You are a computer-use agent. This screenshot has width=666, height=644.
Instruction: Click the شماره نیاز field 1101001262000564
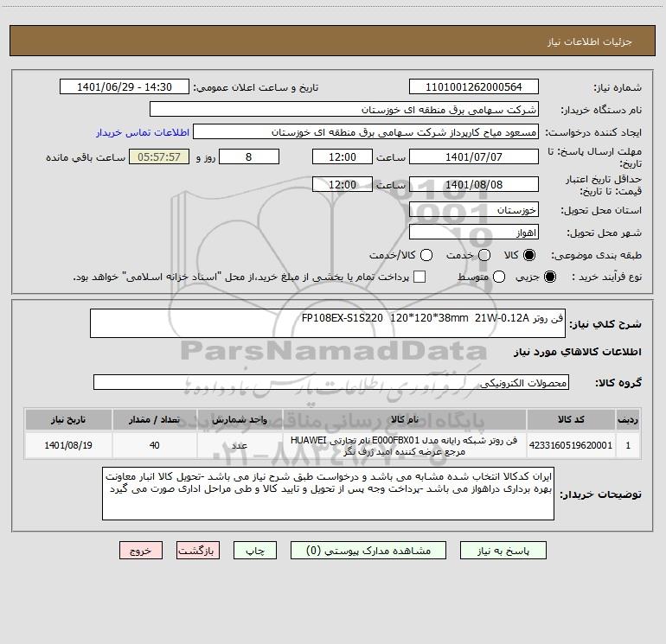pos(474,87)
